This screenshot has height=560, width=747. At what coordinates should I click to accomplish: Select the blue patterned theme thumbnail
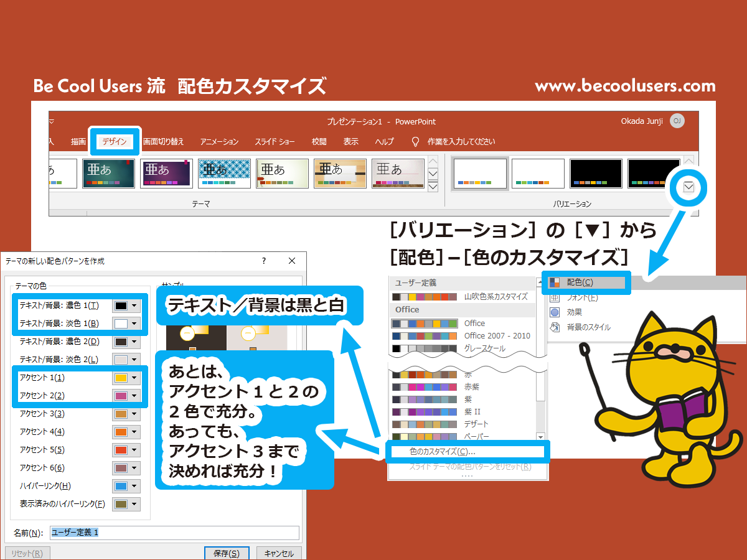(224, 174)
